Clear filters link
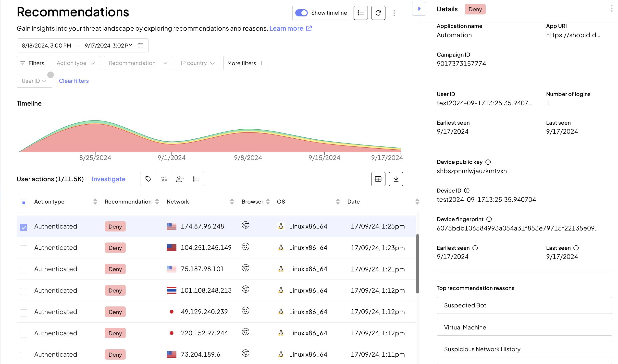Image resolution: width=618 pixels, height=364 pixels. (x=74, y=81)
